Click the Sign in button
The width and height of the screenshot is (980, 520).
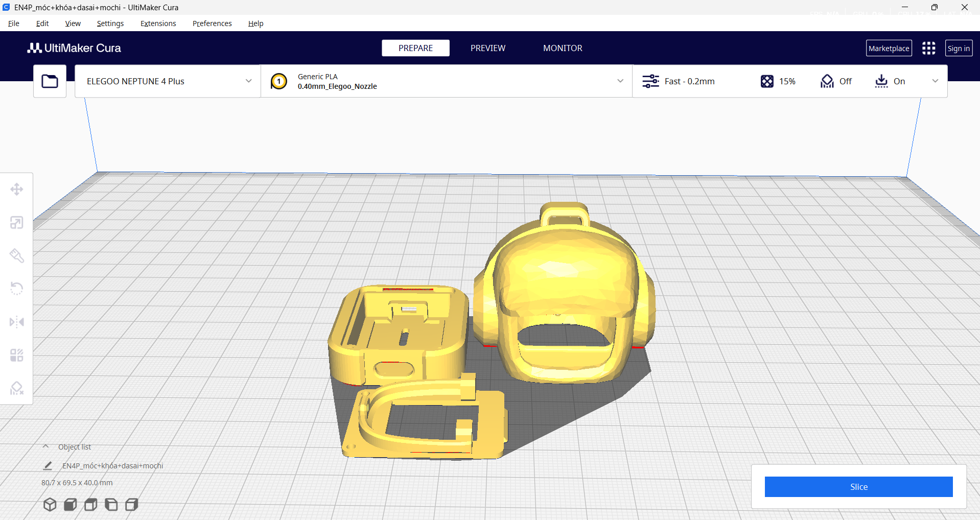click(x=958, y=48)
